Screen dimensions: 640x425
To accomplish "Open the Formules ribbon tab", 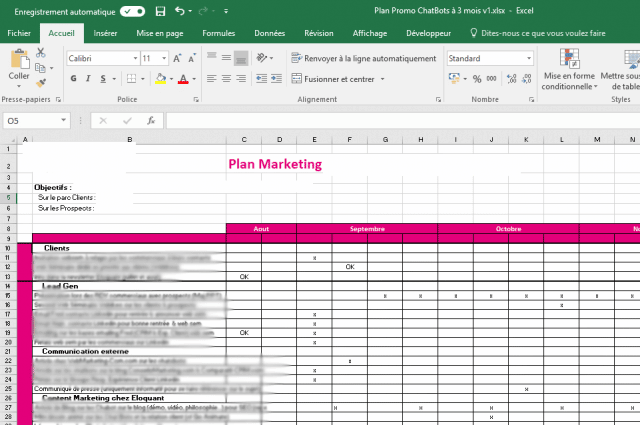I will click(x=218, y=33).
